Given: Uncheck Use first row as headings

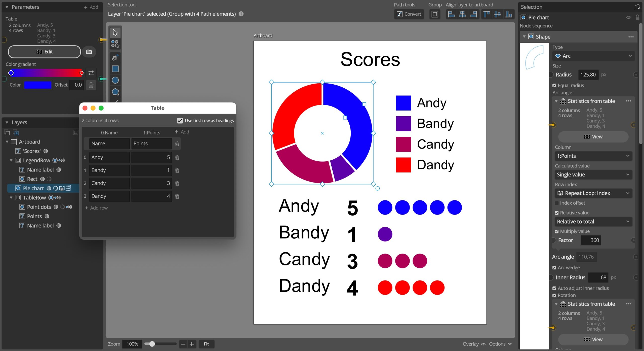Looking at the screenshot, I should pyautogui.click(x=180, y=121).
